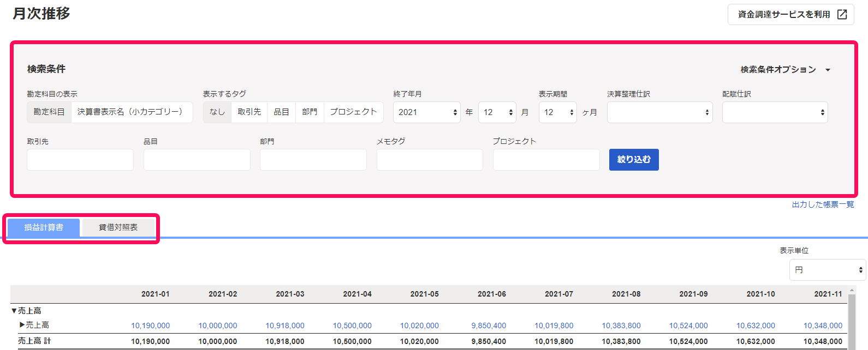The image size is (868, 350).
Task: Click the 資金調達サービスを利用 button
Action: [791, 15]
